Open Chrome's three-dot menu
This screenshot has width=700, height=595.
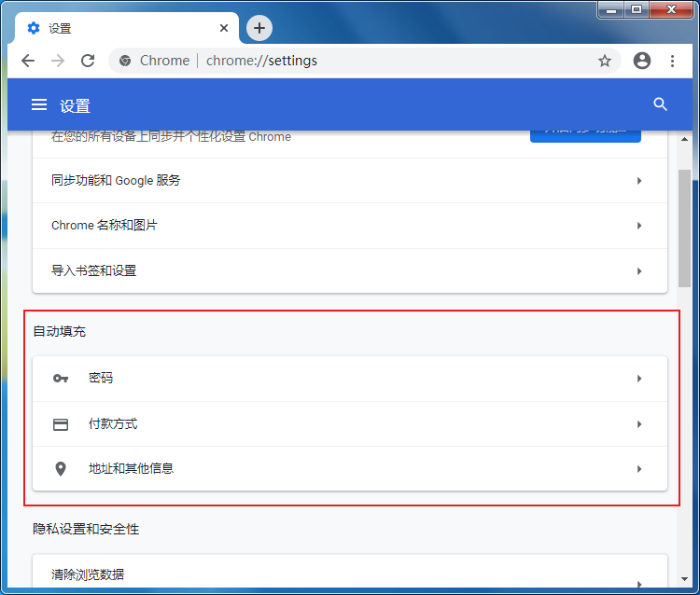click(672, 61)
